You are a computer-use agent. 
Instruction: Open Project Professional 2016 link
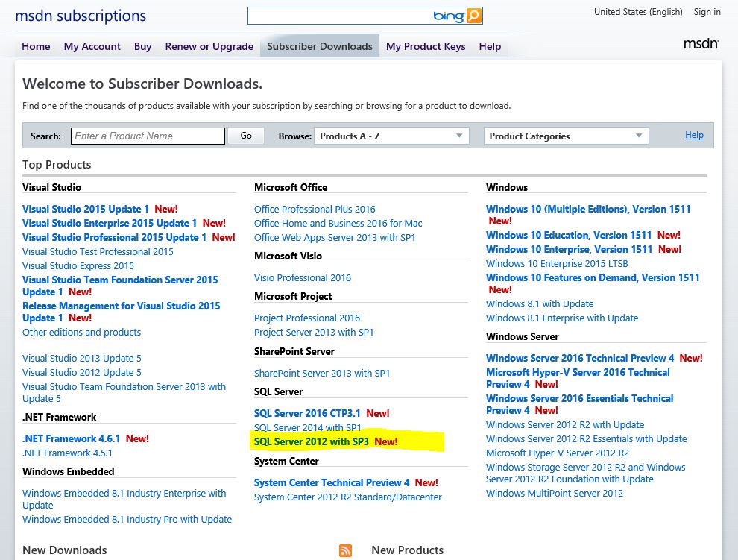click(x=307, y=318)
